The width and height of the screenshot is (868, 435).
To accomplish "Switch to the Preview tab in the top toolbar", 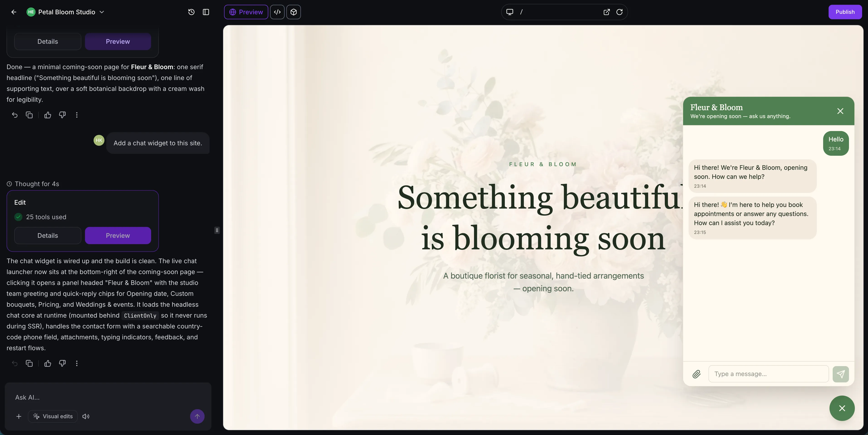I will coord(246,12).
